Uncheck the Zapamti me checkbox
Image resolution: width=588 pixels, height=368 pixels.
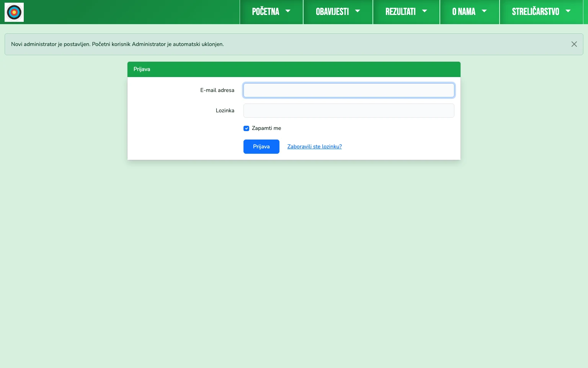tap(246, 128)
